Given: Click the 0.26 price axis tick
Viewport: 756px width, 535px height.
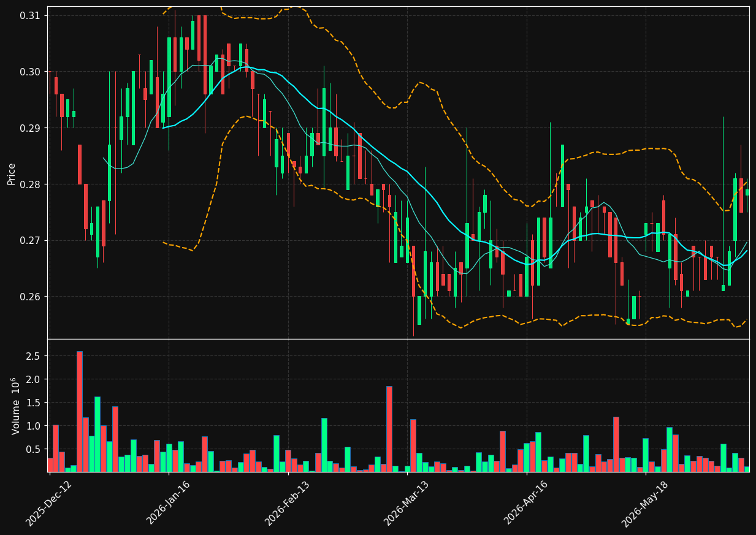Looking at the screenshot, I should (31, 297).
